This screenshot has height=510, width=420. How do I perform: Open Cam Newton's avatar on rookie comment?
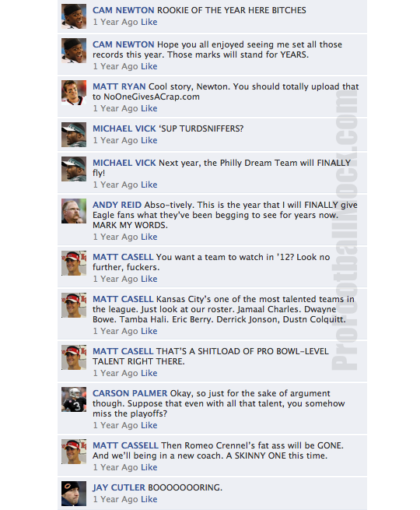click(74, 16)
